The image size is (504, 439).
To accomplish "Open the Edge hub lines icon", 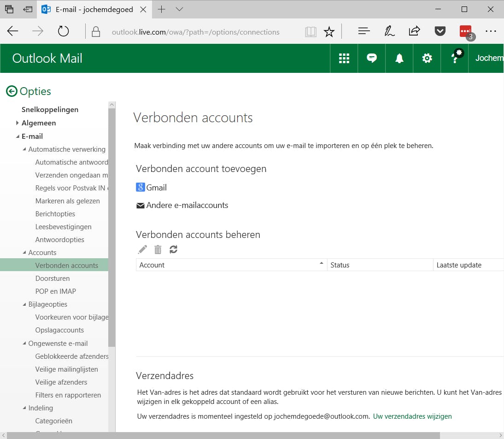I will pyautogui.click(x=364, y=31).
